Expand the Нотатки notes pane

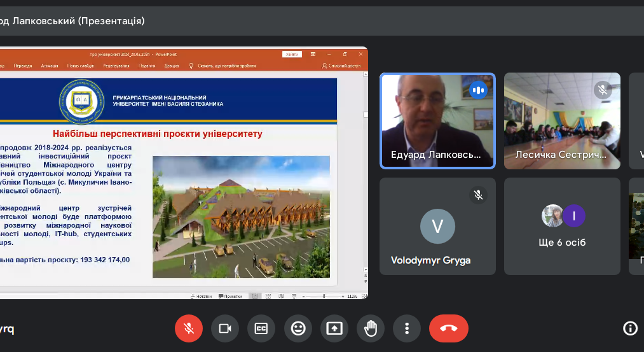click(x=202, y=296)
